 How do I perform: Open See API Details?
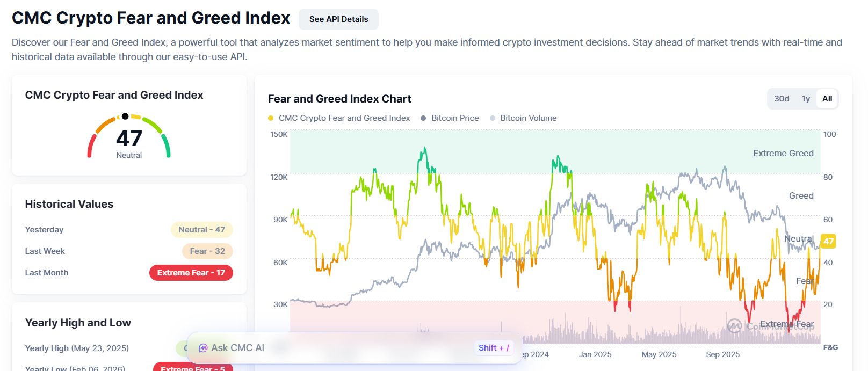pyautogui.click(x=337, y=19)
